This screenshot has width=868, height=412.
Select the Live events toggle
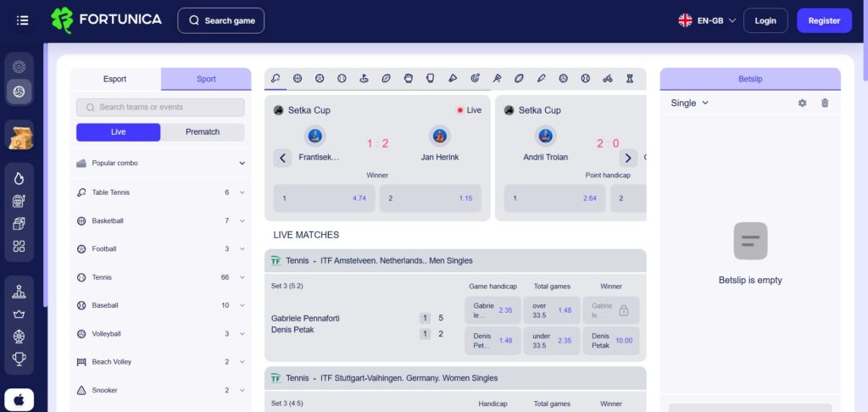[x=118, y=132]
